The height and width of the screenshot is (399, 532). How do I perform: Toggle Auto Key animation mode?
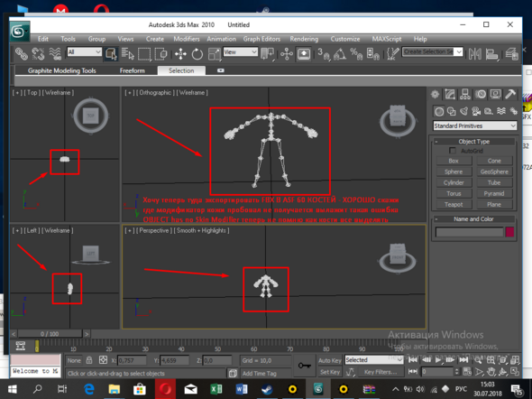(x=329, y=360)
